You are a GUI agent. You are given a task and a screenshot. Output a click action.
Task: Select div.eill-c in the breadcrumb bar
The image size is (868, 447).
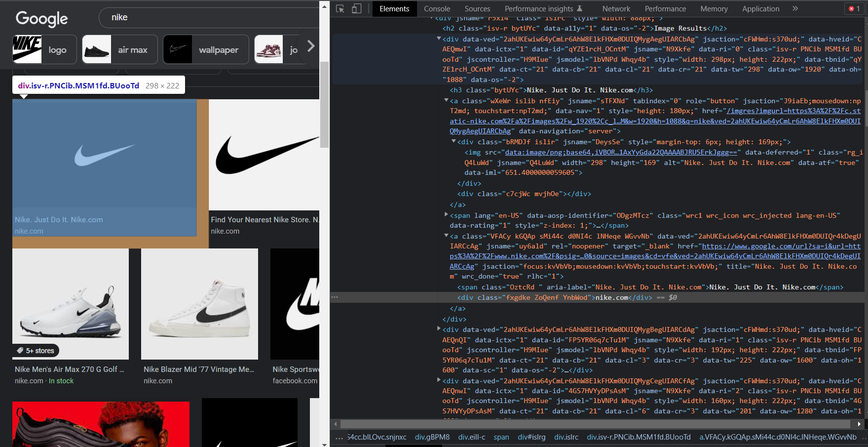[x=472, y=437]
